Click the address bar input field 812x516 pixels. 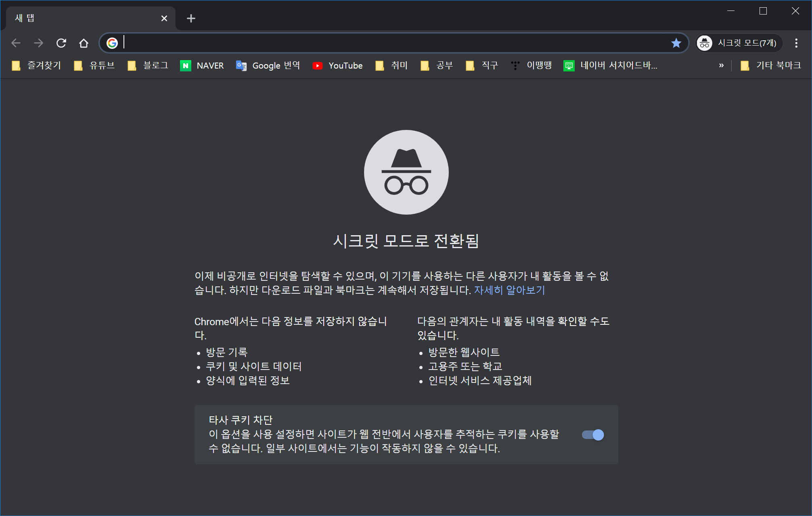pyautogui.click(x=387, y=43)
